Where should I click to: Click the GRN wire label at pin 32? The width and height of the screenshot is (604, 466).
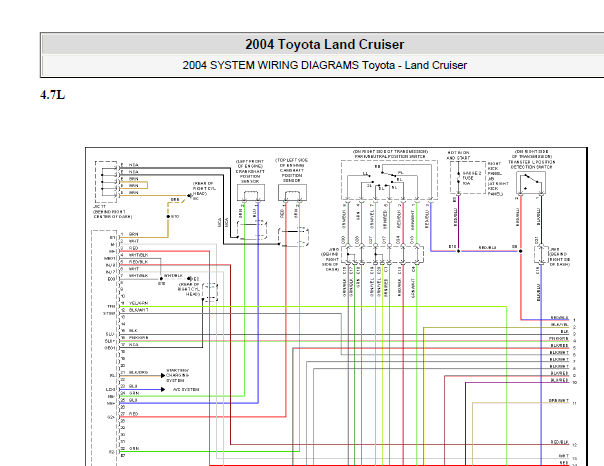coord(134,449)
